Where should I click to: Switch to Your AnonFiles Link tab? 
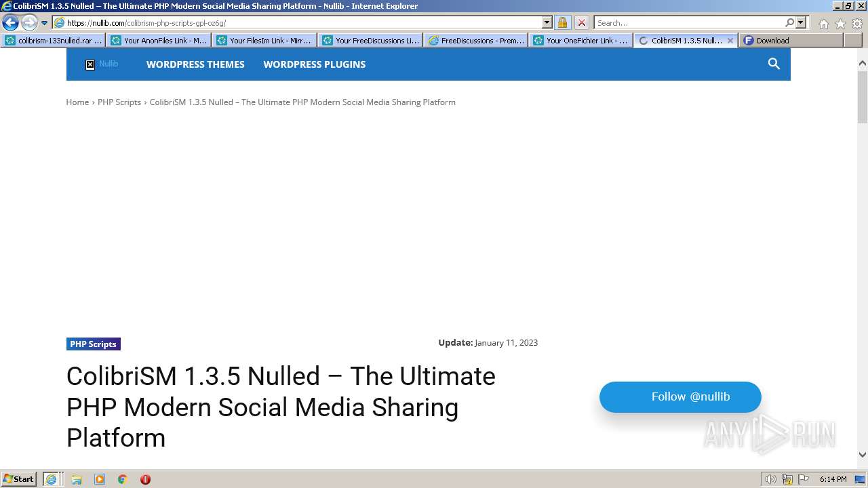pyautogui.click(x=159, y=40)
